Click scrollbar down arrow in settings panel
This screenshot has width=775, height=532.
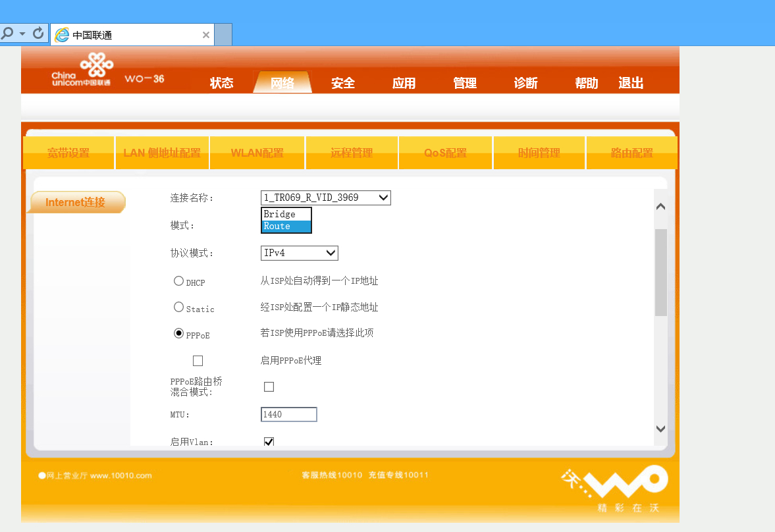(660, 429)
